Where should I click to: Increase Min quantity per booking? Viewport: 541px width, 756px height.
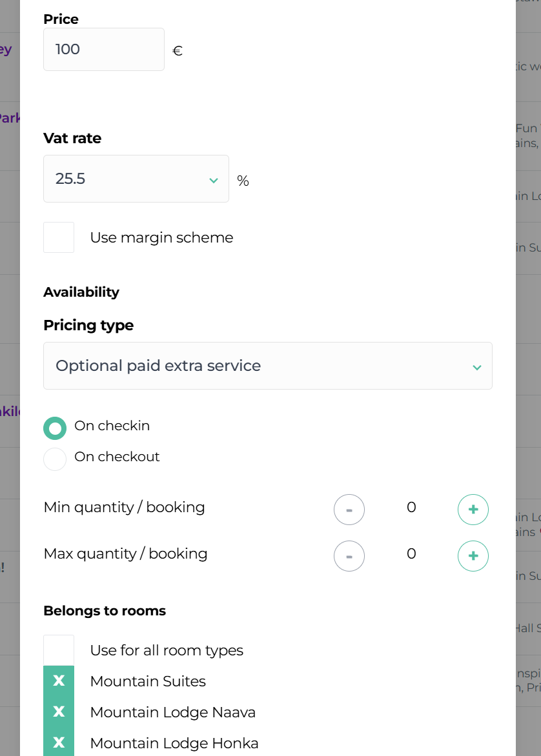pos(473,510)
